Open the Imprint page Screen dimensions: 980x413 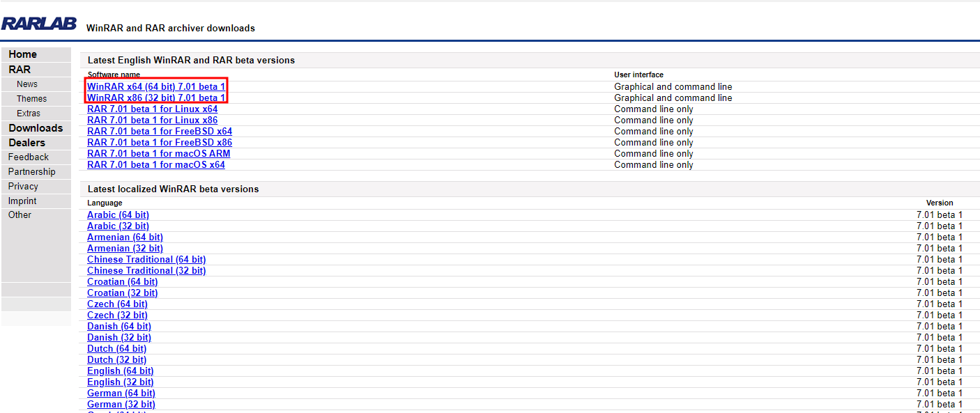[x=22, y=201]
